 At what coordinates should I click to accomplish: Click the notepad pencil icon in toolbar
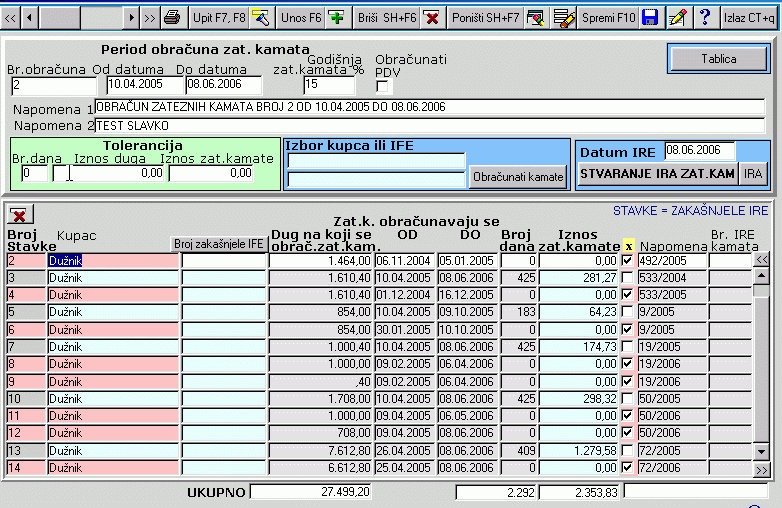(x=678, y=18)
